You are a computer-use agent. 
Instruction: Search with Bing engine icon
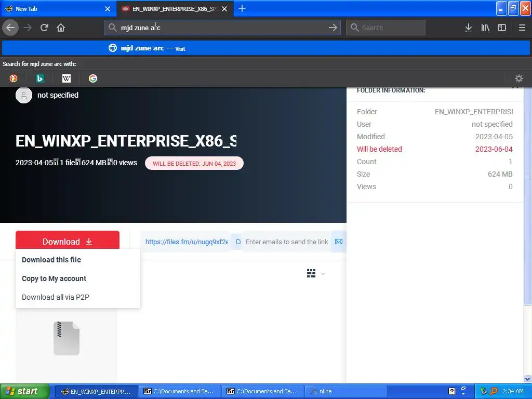pos(39,78)
